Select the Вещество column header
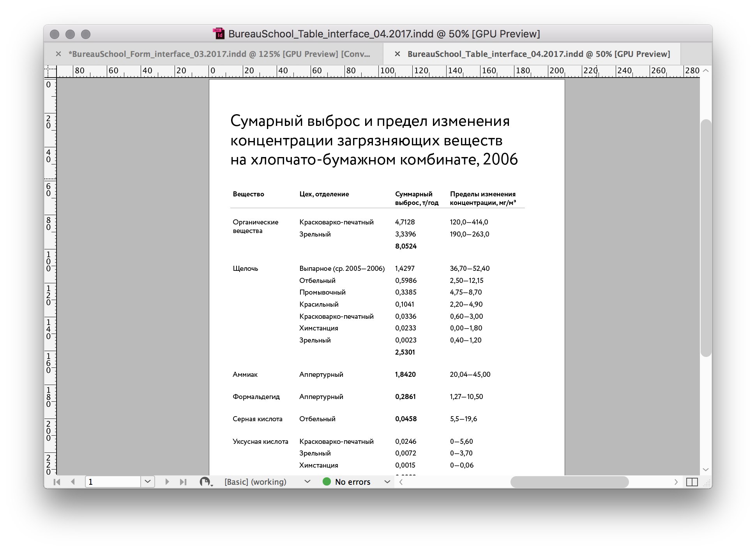Screen dimensions: 756x551 coord(248,194)
